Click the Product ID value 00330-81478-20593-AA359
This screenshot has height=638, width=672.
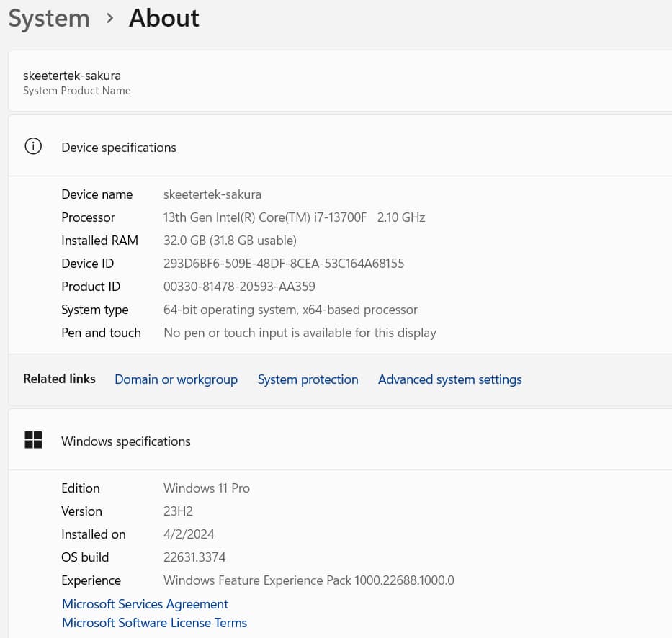point(239,287)
